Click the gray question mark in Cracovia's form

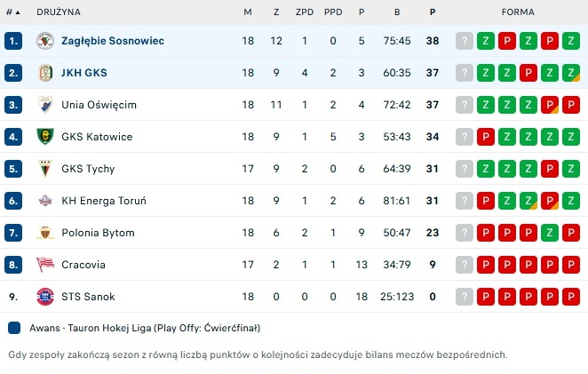click(x=465, y=265)
